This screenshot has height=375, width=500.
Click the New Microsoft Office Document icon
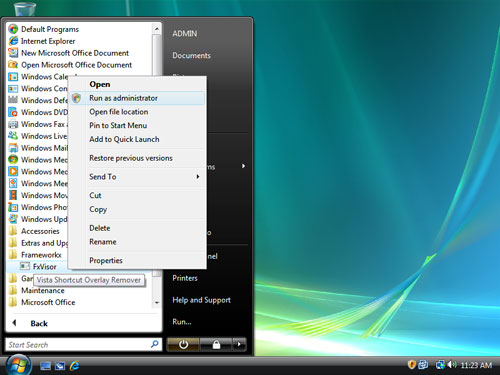[13, 53]
